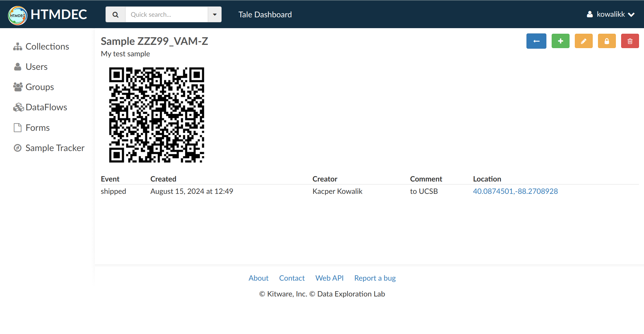Click the Groups icon
644x334 pixels.
point(18,87)
